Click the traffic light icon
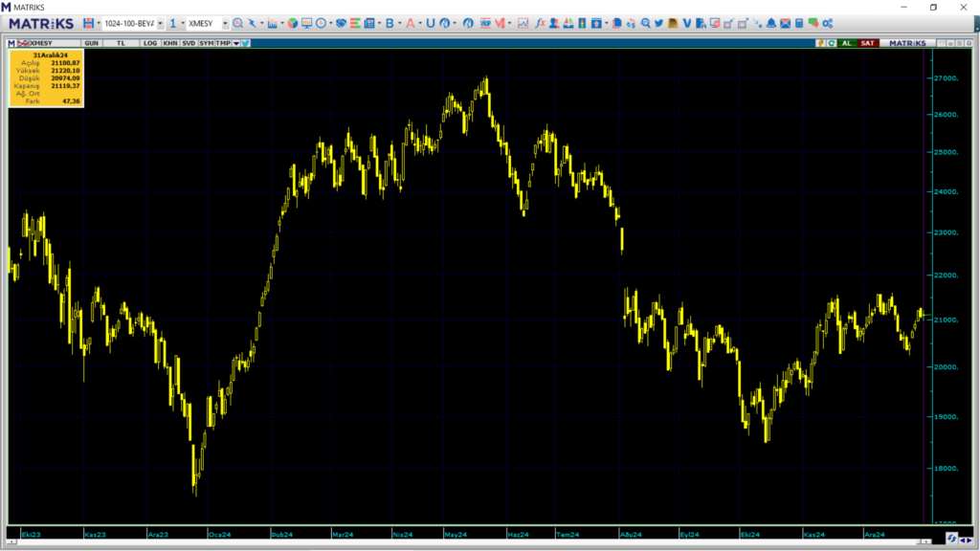 (582, 23)
